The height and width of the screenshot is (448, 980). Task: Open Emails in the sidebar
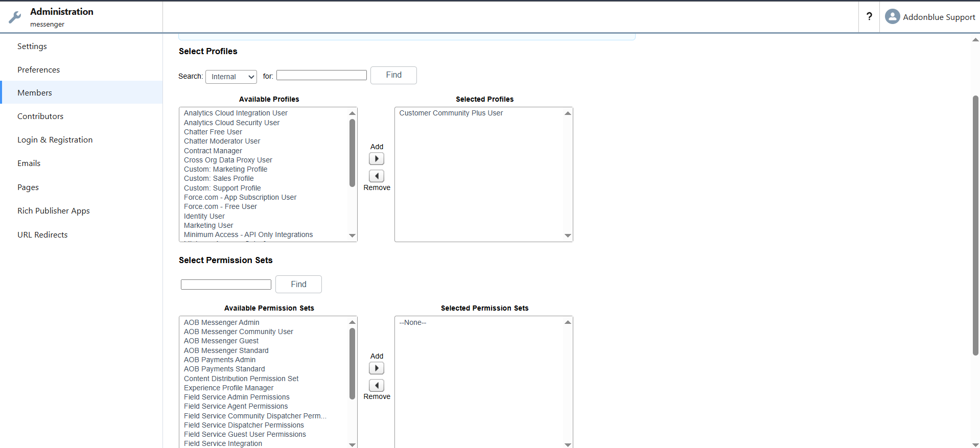[29, 163]
